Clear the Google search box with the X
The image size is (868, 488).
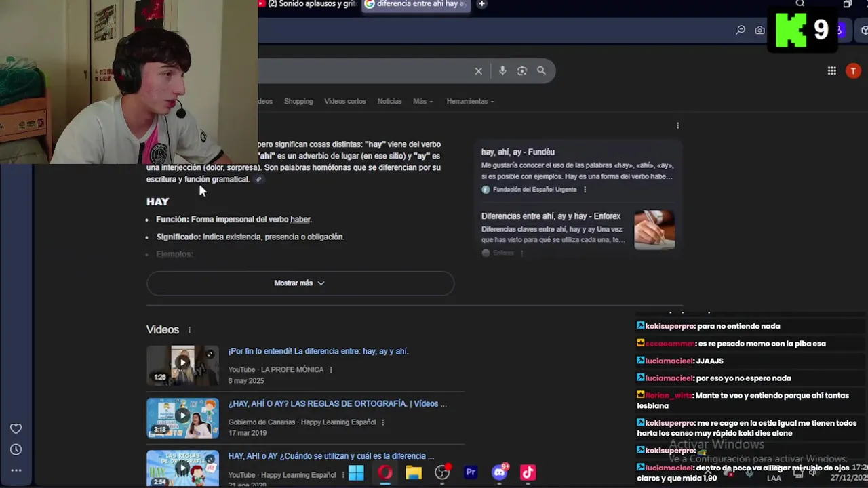[478, 70]
